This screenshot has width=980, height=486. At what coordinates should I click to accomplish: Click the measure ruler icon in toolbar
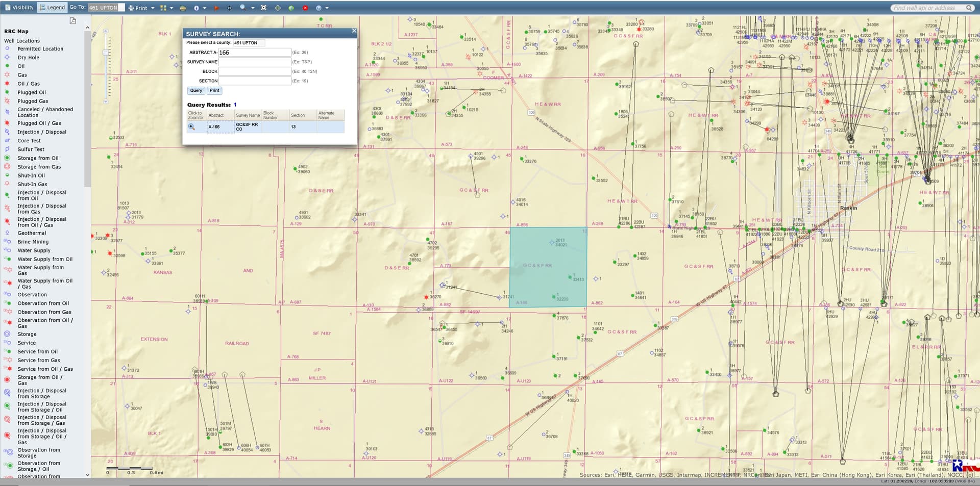point(183,8)
